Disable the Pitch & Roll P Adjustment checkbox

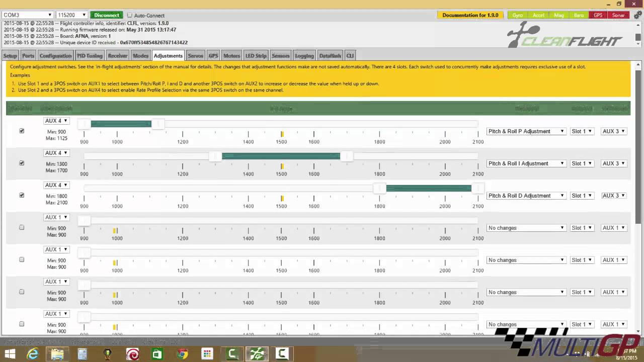(22, 131)
